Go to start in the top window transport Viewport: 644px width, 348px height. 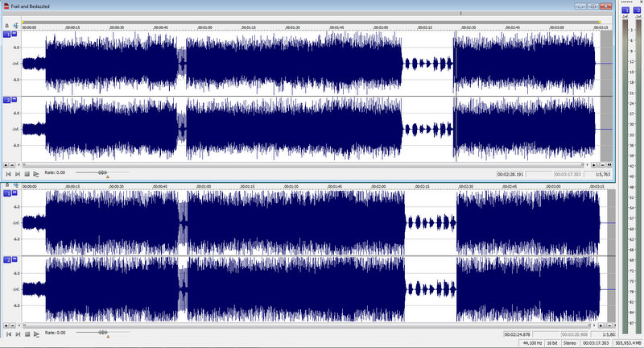[8, 174]
